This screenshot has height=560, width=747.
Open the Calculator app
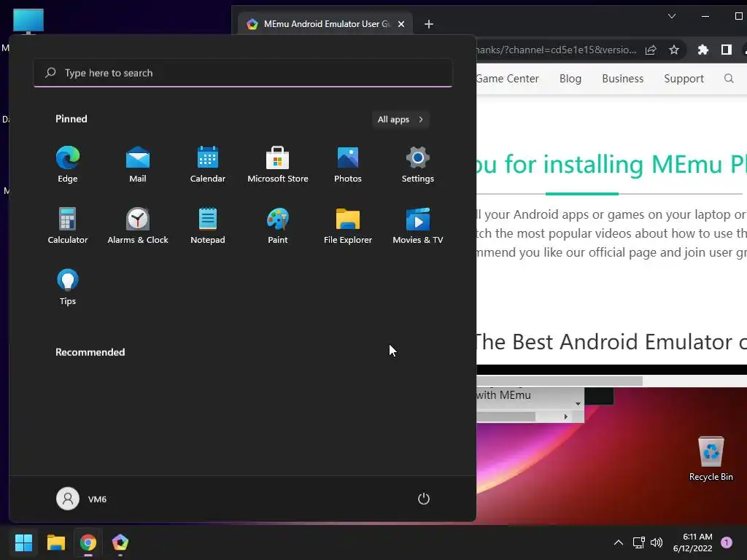coord(68,226)
